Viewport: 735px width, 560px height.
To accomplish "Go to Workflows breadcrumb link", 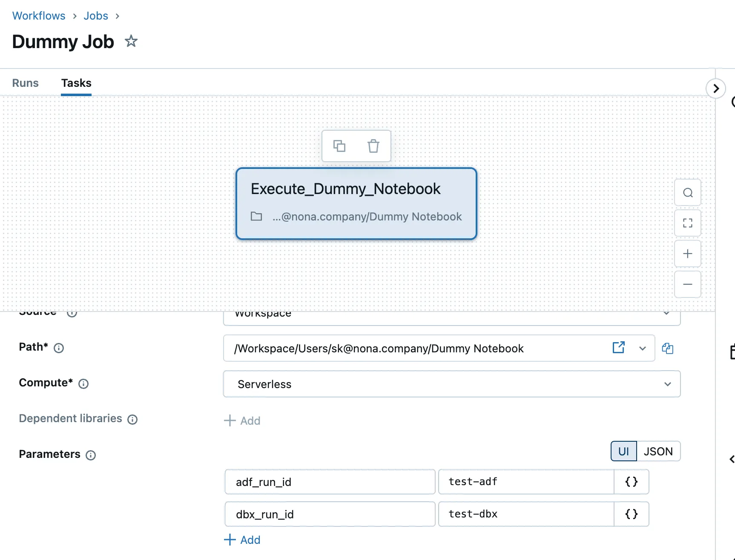I will pos(39,16).
